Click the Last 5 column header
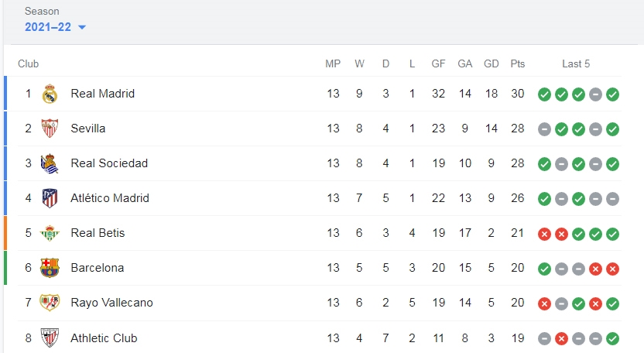Screen dimensions: 644x353 tap(576, 63)
